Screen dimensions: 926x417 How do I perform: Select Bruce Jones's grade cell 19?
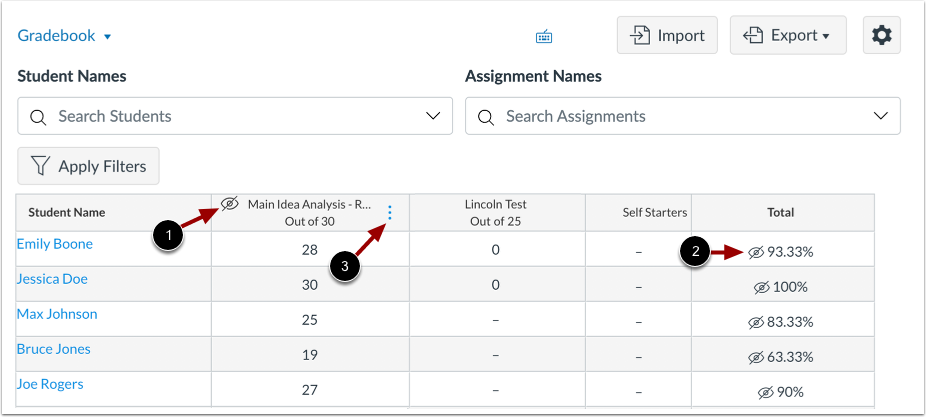click(x=310, y=355)
